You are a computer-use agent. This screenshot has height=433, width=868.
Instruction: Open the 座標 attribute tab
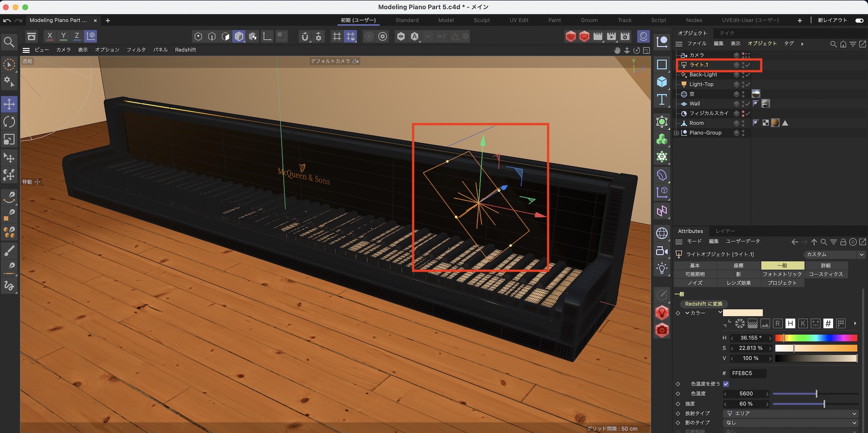[739, 266]
